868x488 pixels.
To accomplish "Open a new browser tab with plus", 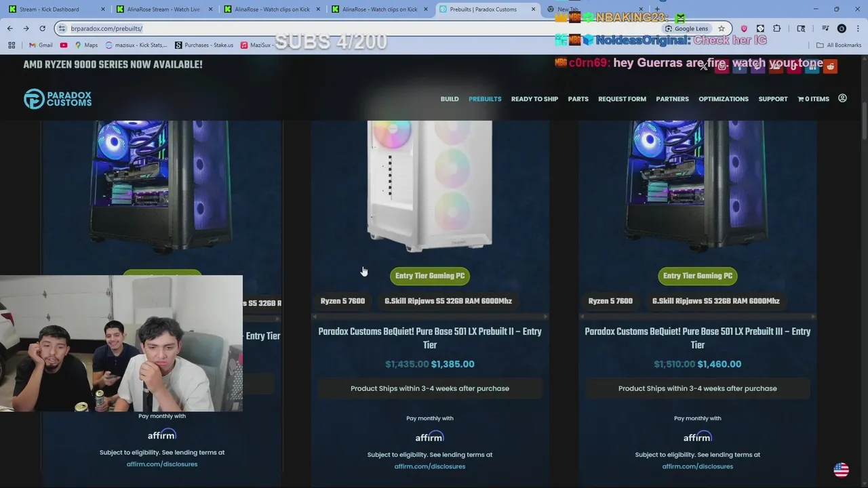I will (x=657, y=9).
